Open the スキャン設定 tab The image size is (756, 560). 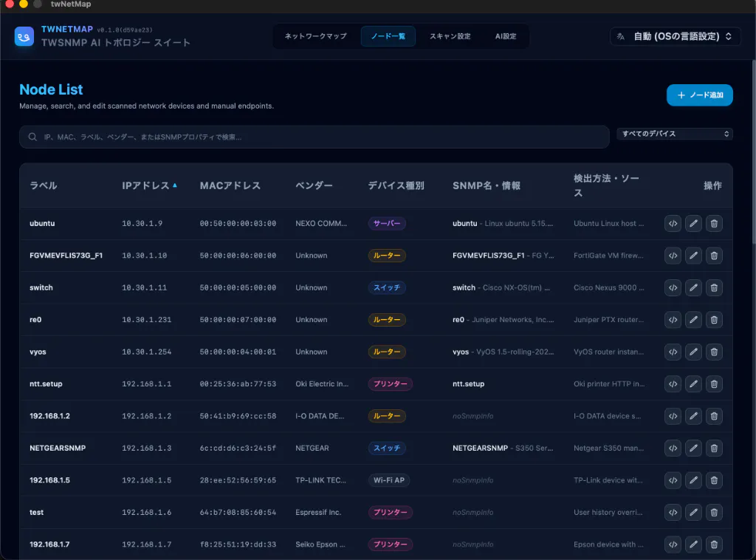pos(450,36)
